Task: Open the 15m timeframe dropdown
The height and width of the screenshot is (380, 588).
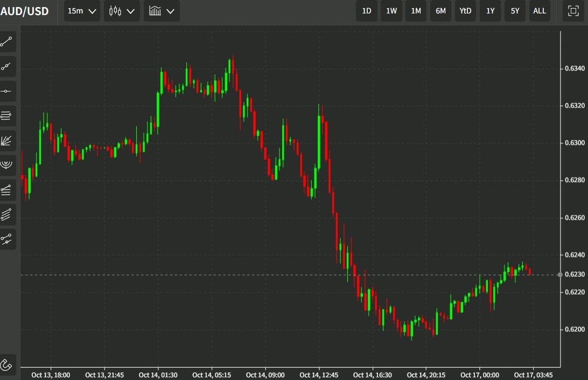Action: 81,11
